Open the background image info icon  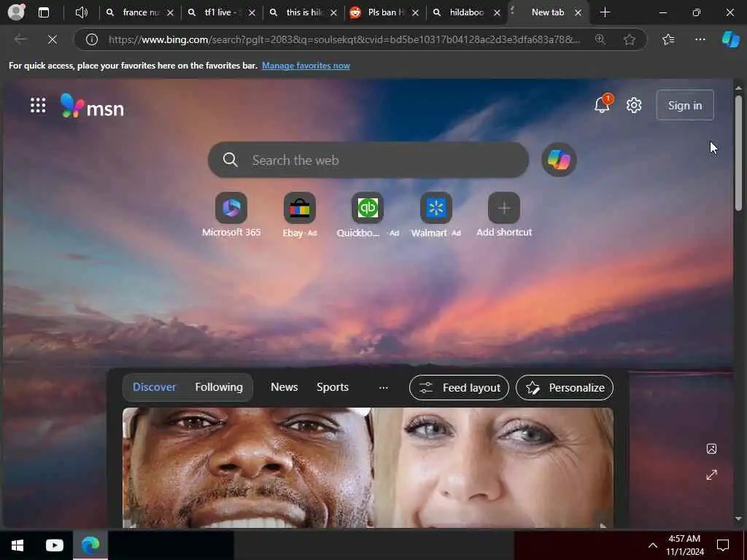pos(711,448)
